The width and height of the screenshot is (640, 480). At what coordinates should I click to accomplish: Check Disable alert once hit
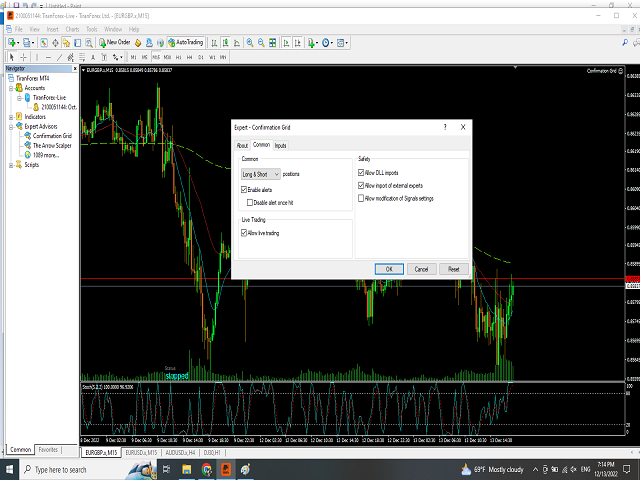(250, 202)
